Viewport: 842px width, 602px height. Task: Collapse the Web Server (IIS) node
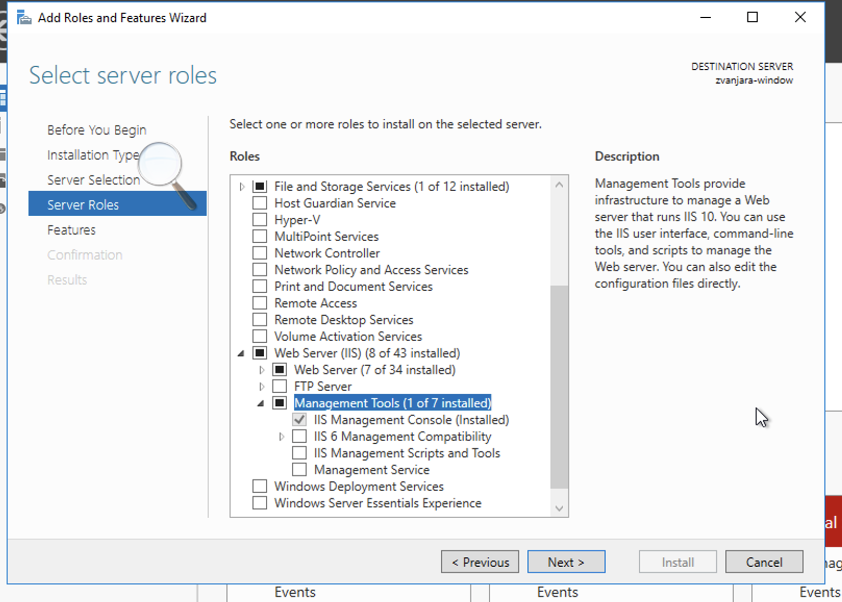point(242,354)
